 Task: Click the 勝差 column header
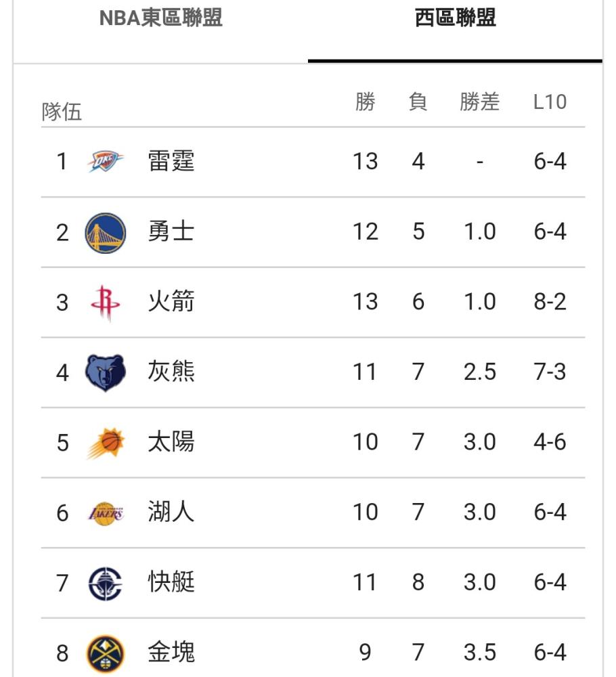[x=479, y=102]
